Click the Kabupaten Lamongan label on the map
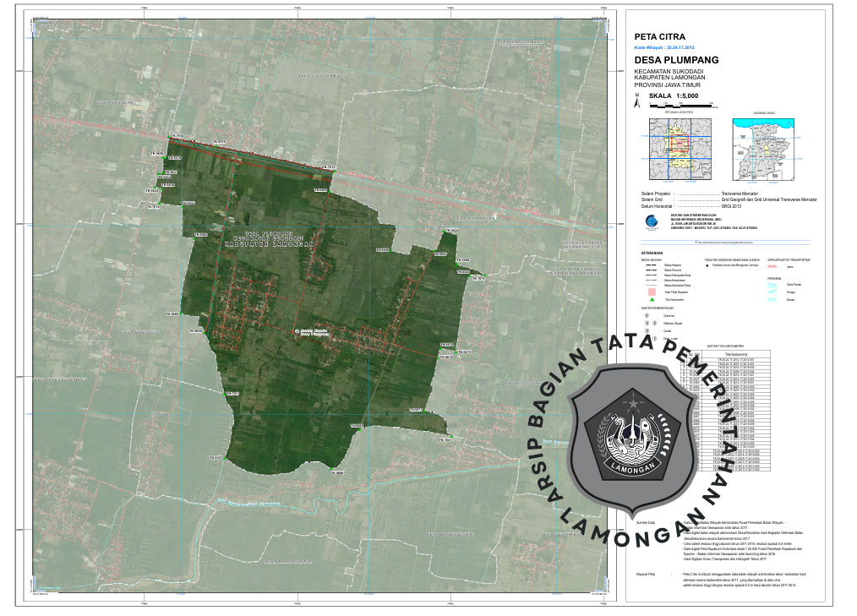 (x=270, y=243)
